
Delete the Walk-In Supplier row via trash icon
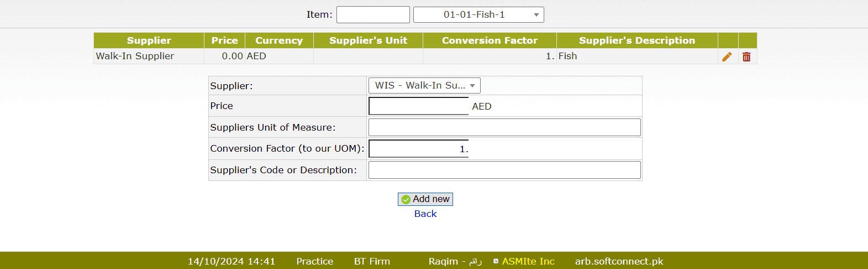(746, 56)
